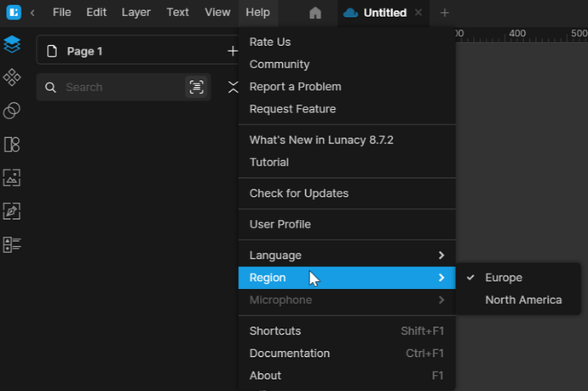Select Page 1 in pages list
The height and width of the screenshot is (391, 588).
pyautogui.click(x=84, y=51)
